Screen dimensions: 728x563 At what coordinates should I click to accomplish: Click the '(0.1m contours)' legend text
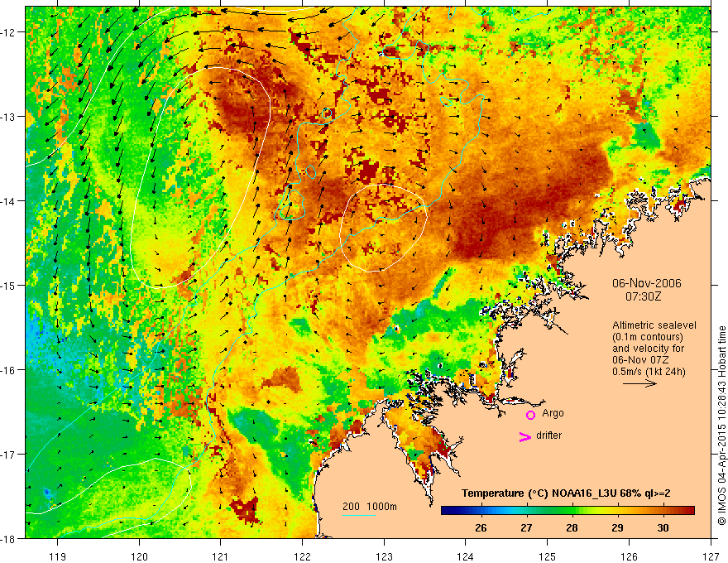click(648, 337)
